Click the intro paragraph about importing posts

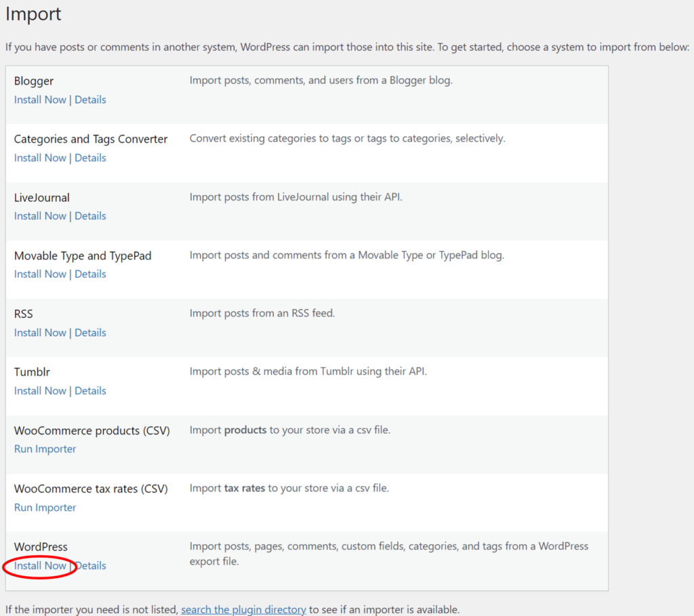coord(348,47)
